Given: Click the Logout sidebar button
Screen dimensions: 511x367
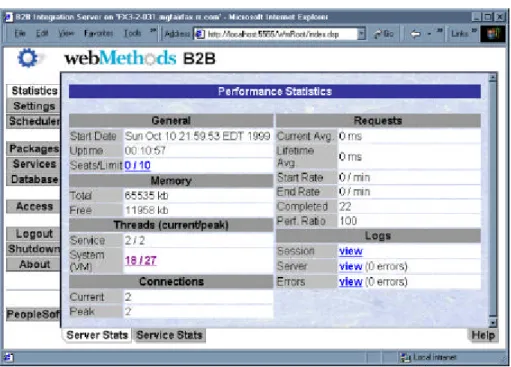Looking at the screenshot, I should [34, 234].
